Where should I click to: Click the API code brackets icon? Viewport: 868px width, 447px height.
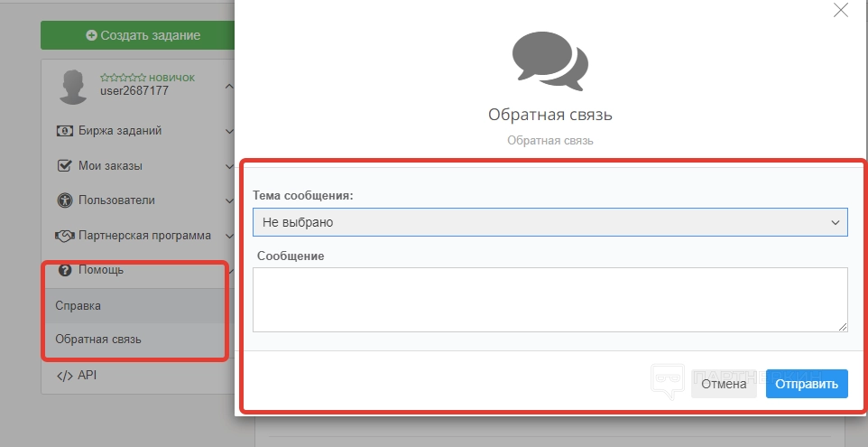tap(65, 376)
